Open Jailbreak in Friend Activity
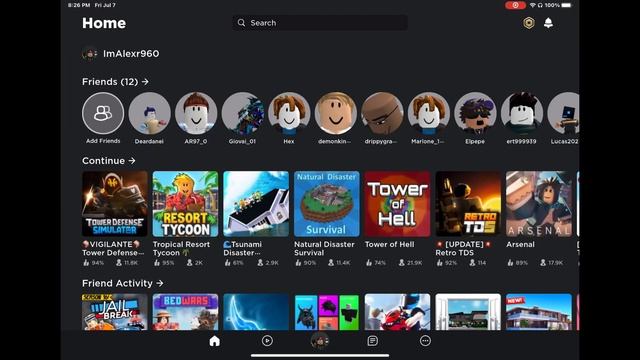The height and width of the screenshot is (360, 640). coord(115,312)
